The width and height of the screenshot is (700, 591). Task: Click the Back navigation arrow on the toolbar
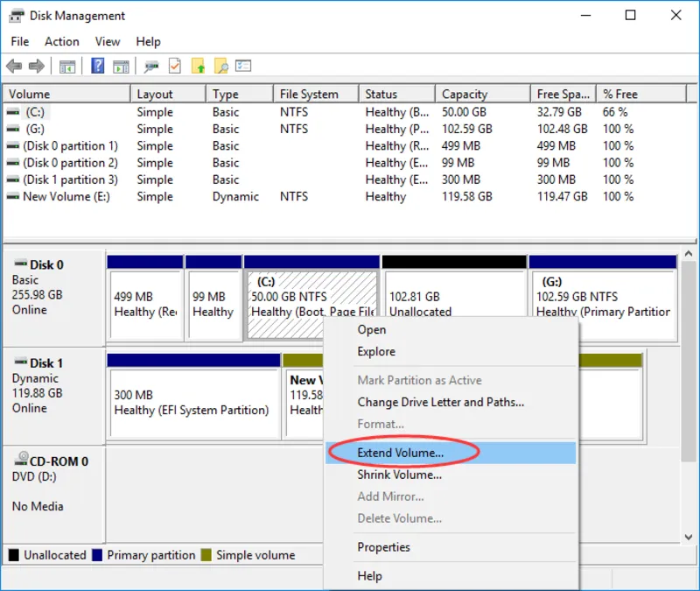[14, 66]
